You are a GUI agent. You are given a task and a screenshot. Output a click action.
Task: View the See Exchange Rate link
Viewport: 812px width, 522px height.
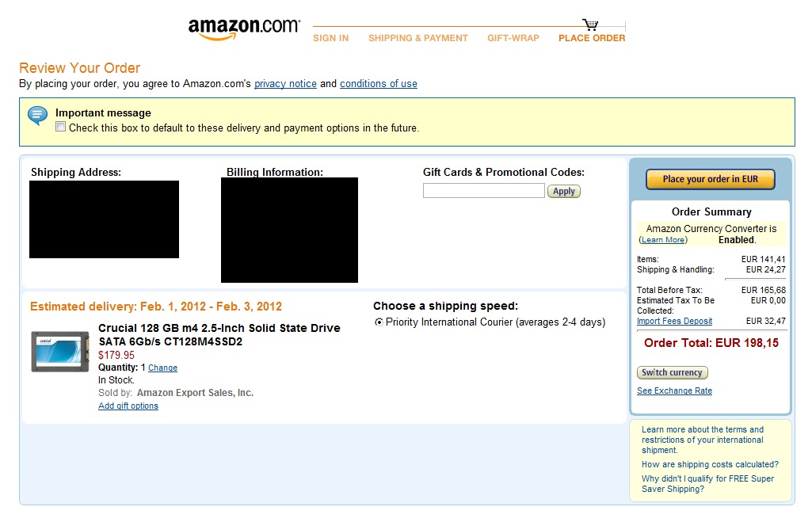click(674, 391)
